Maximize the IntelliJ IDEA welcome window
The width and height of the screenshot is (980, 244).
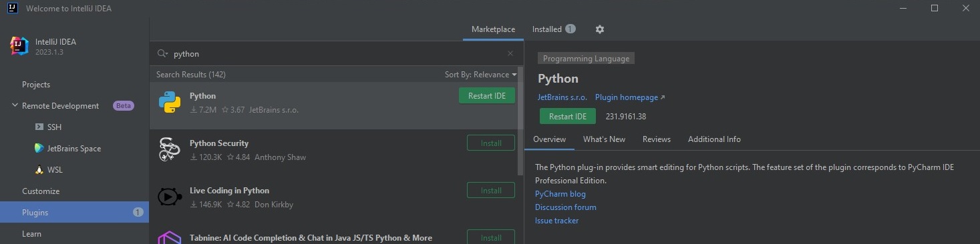(x=935, y=8)
